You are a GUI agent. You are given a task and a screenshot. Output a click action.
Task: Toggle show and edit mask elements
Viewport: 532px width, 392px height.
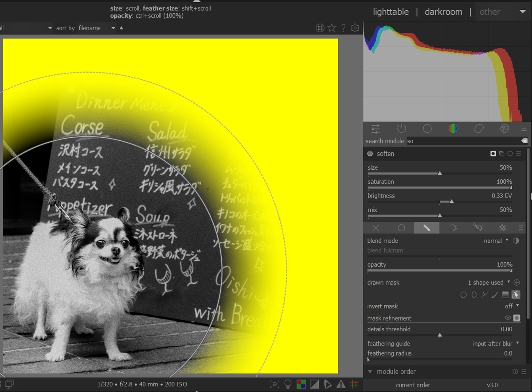point(516,295)
